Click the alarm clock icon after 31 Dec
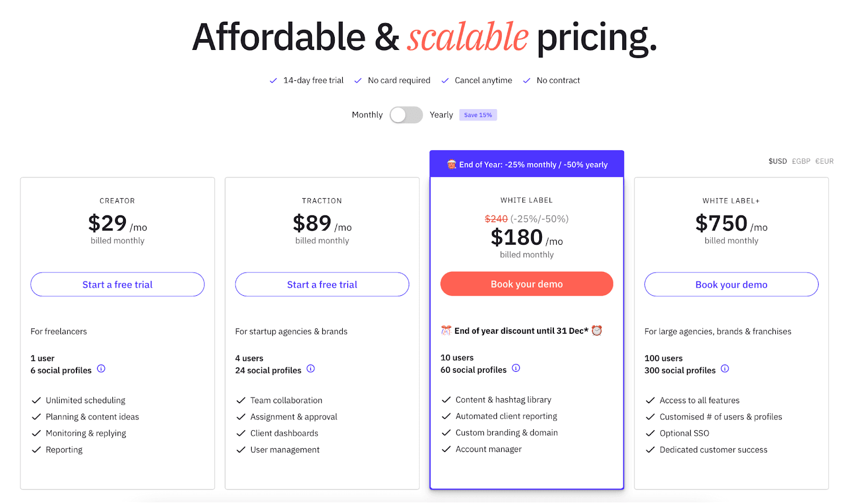Screen dimensions: 868x503 tap(597, 330)
